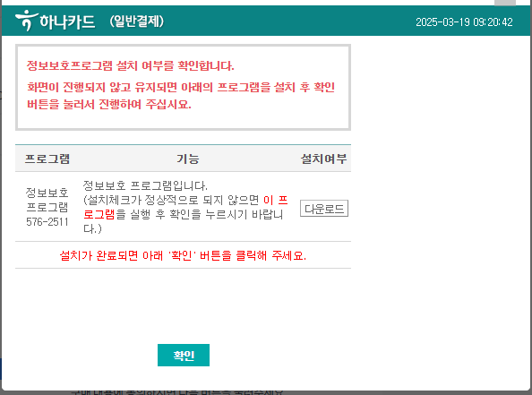Click the '기능' column header
This screenshot has height=395, width=532.
pos(187,159)
